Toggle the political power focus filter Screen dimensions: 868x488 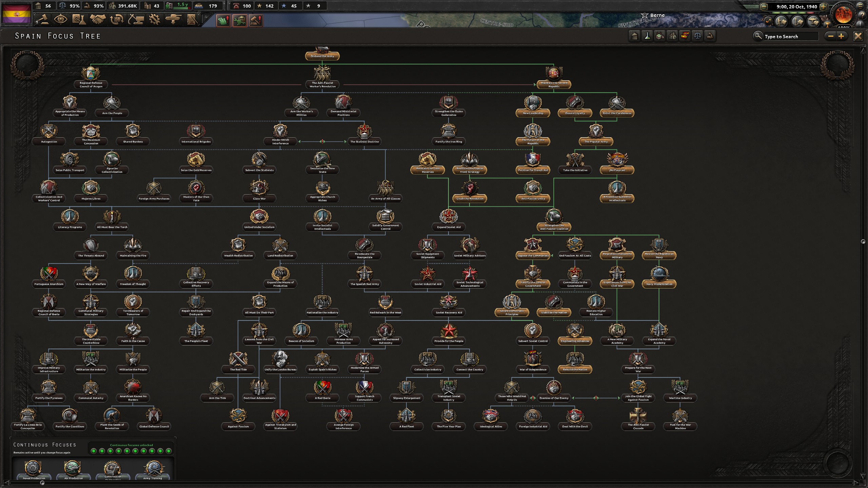634,36
